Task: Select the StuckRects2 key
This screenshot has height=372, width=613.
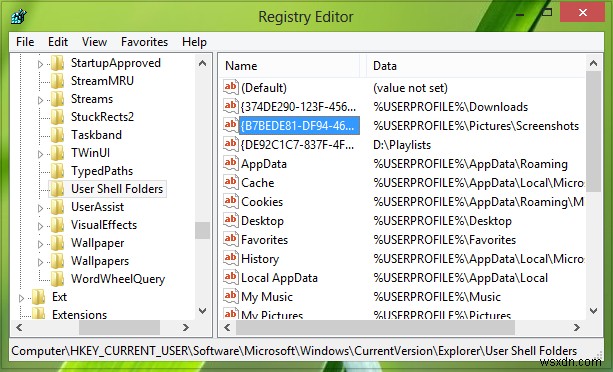Action: click(102, 117)
